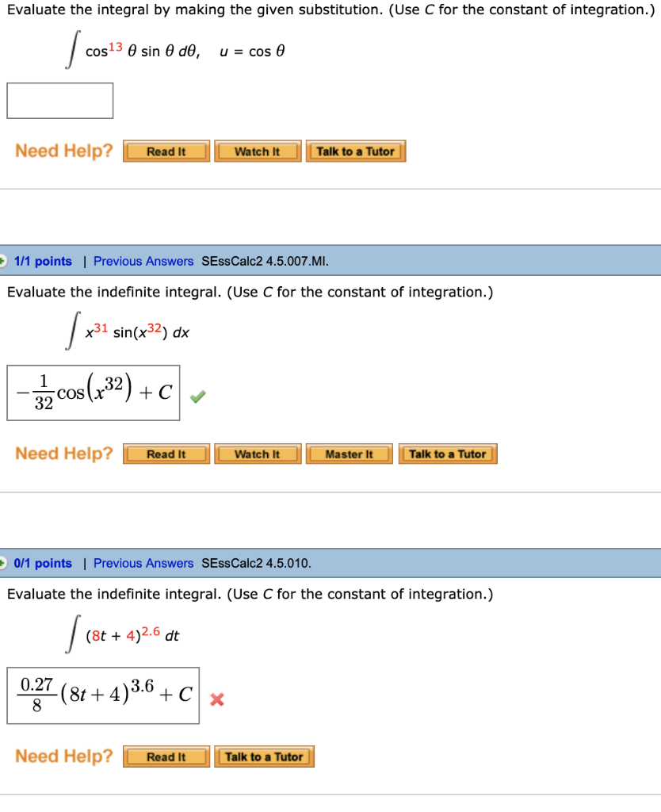661x812 pixels.
Task: Open Talk to a Tutor for problem 4.5.007.MI
Action: 448,454
